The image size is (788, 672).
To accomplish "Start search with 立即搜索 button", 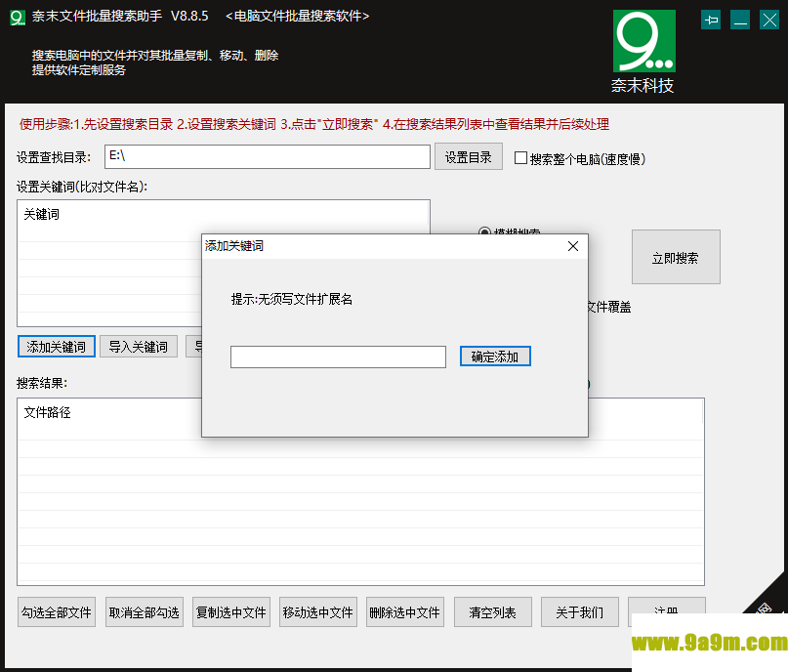I will coord(676,257).
